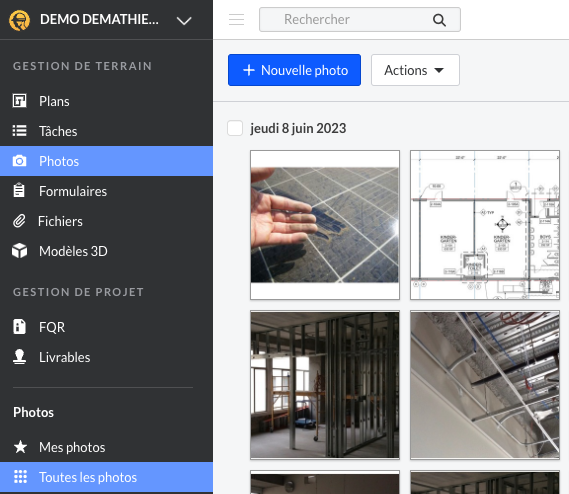Open the FQR item
This screenshot has height=494, width=569.
click(x=106, y=327)
